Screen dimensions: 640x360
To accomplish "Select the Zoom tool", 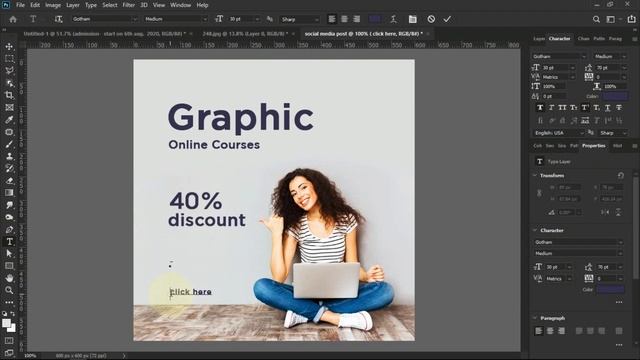I will click(x=9, y=290).
